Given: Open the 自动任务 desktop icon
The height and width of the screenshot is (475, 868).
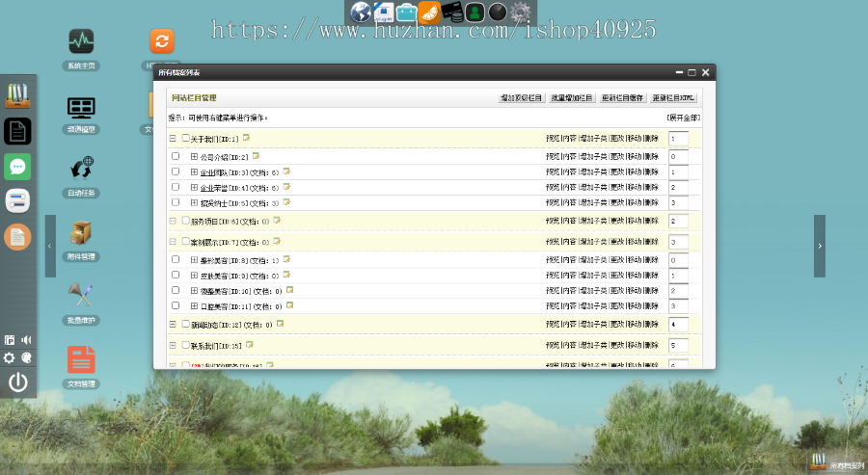Looking at the screenshot, I should click(81, 169).
